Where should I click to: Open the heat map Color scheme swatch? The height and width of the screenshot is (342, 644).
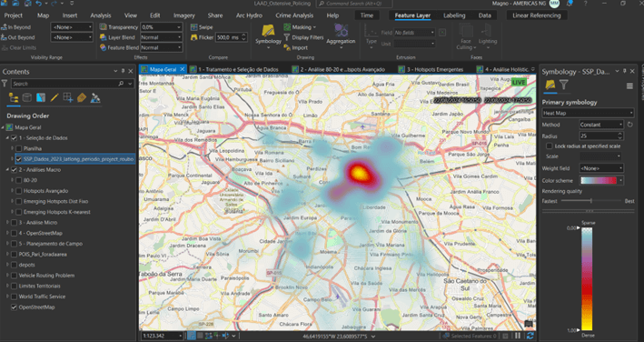point(601,180)
